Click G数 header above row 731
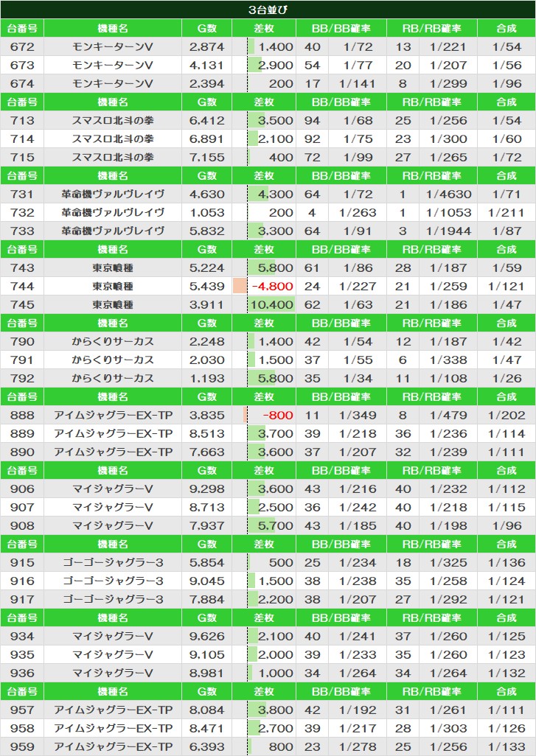 [206, 176]
